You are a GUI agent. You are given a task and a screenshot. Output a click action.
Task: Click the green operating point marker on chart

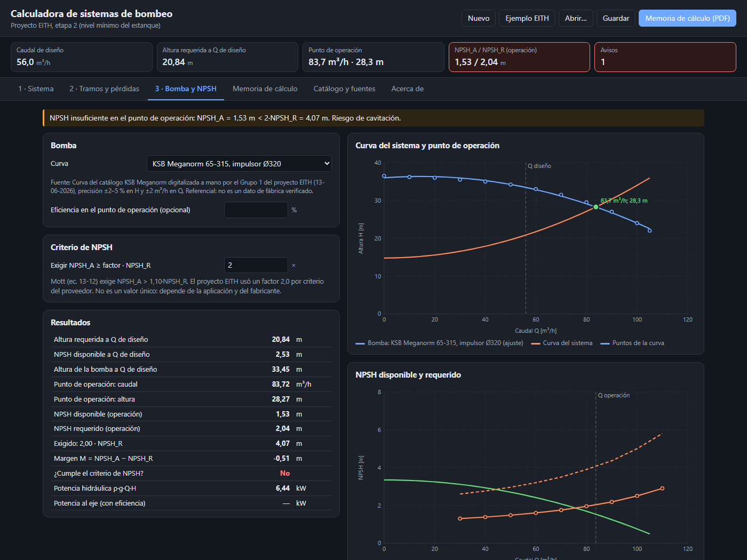pos(596,207)
